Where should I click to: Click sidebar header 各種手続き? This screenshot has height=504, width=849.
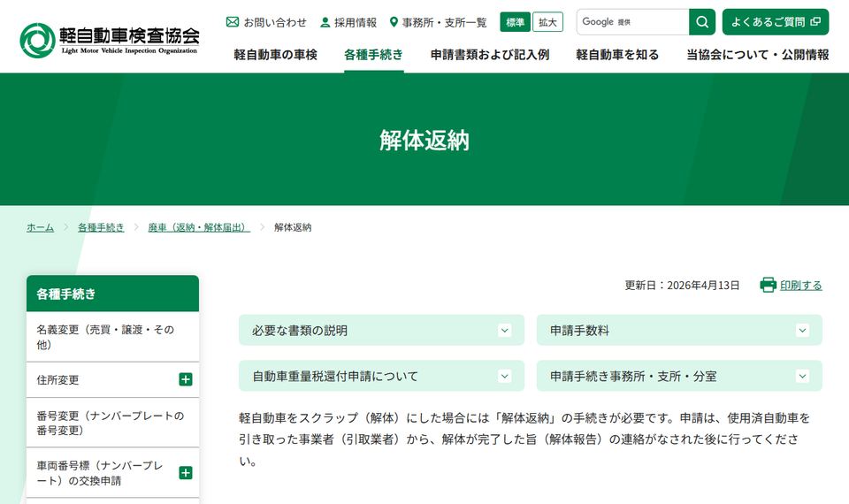112,294
